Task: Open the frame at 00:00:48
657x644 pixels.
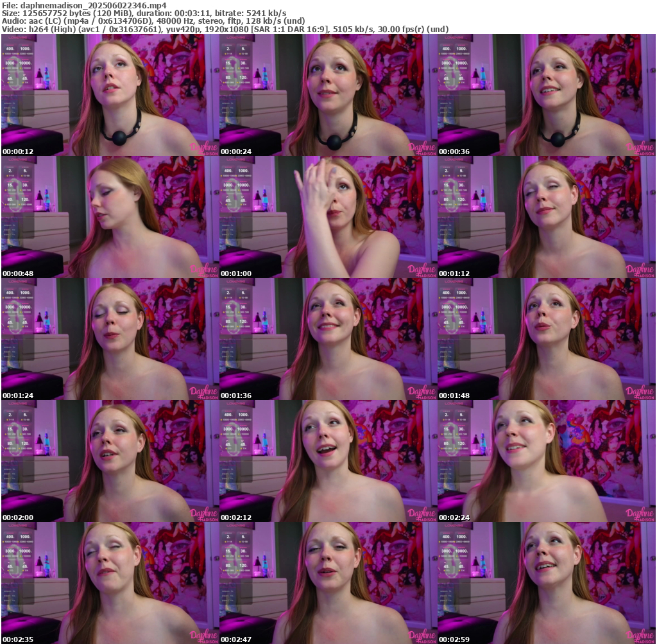Action: coord(110,217)
